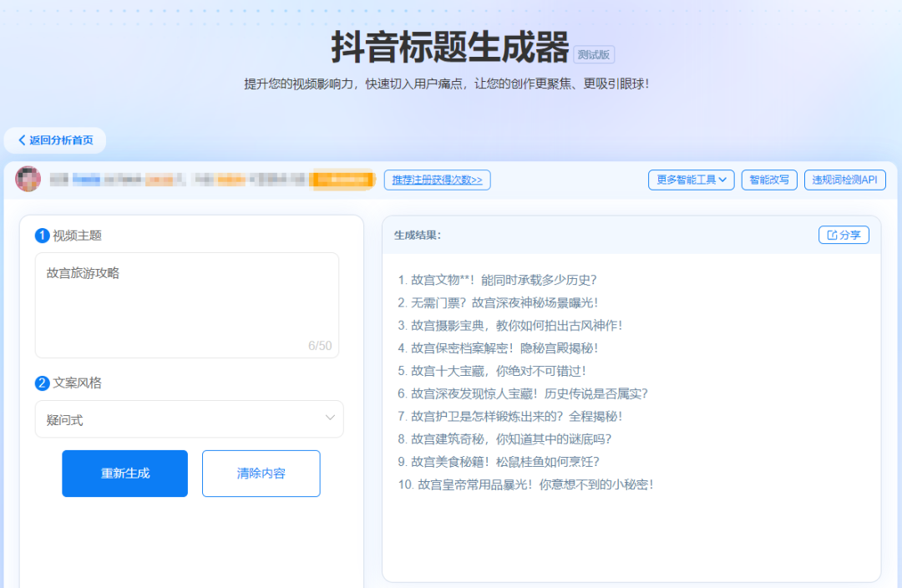
Task: Select result 7 故宫护卫 title
Action: point(509,417)
